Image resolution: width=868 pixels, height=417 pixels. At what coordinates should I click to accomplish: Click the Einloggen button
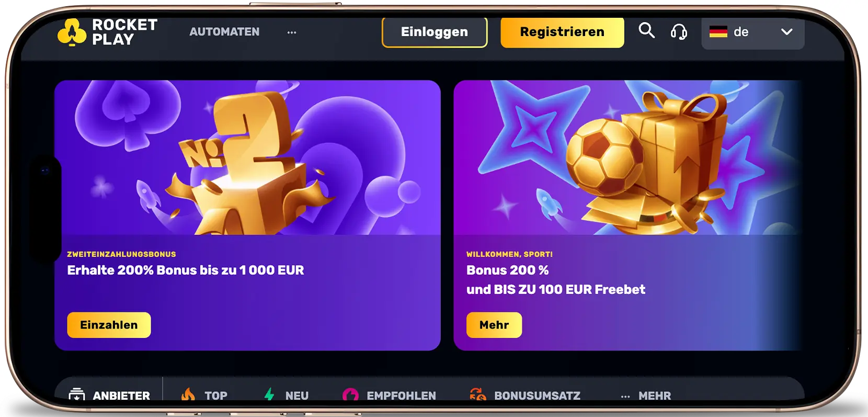[435, 32]
